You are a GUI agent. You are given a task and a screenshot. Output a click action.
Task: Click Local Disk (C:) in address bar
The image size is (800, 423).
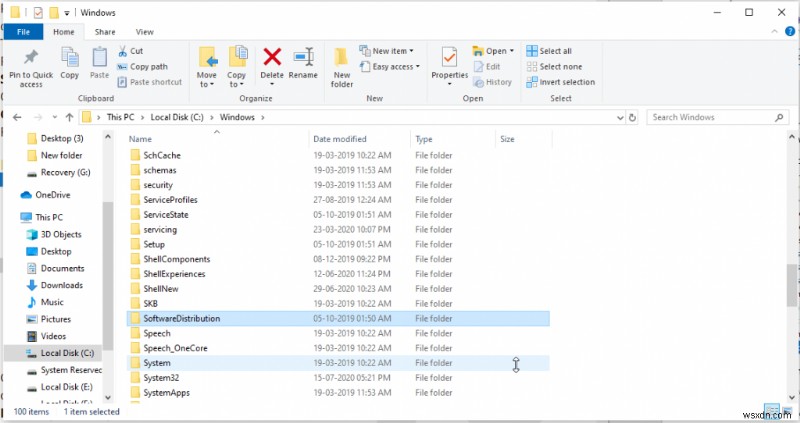click(177, 117)
